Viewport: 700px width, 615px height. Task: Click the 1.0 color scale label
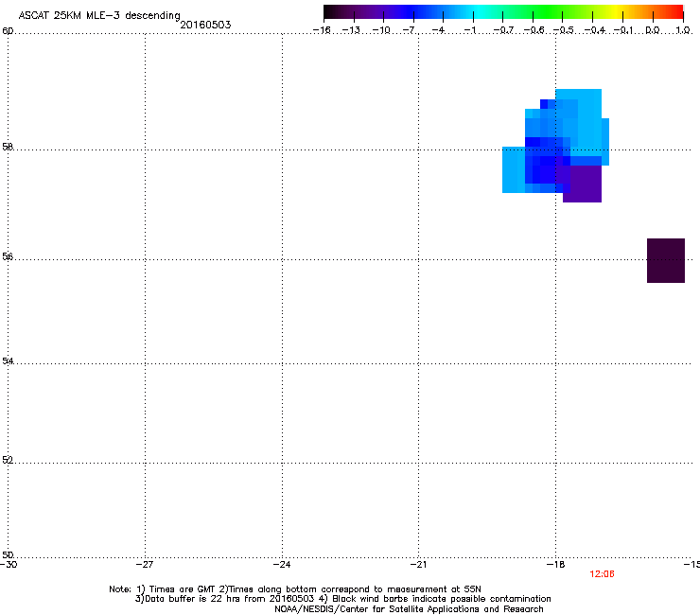(683, 30)
